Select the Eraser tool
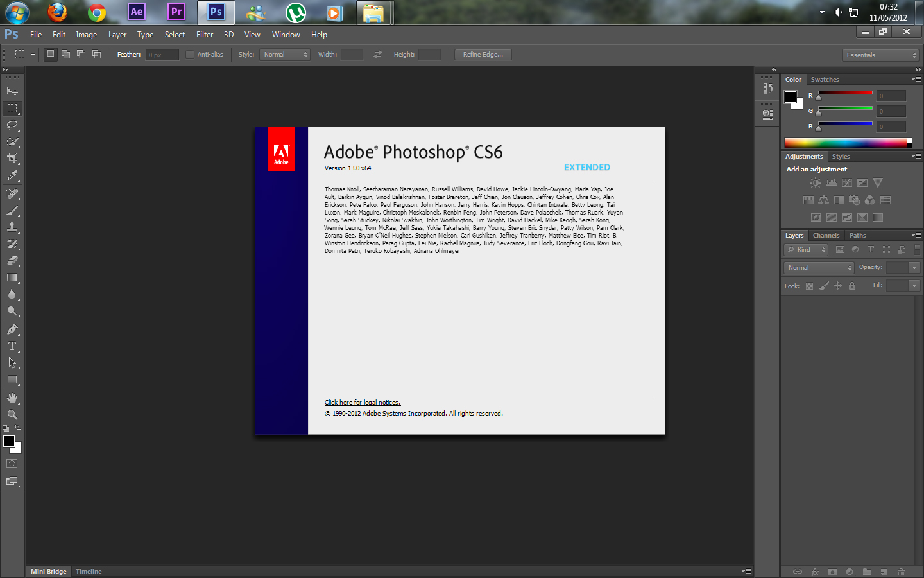Screen dimensions: 924x578 click(x=12, y=261)
